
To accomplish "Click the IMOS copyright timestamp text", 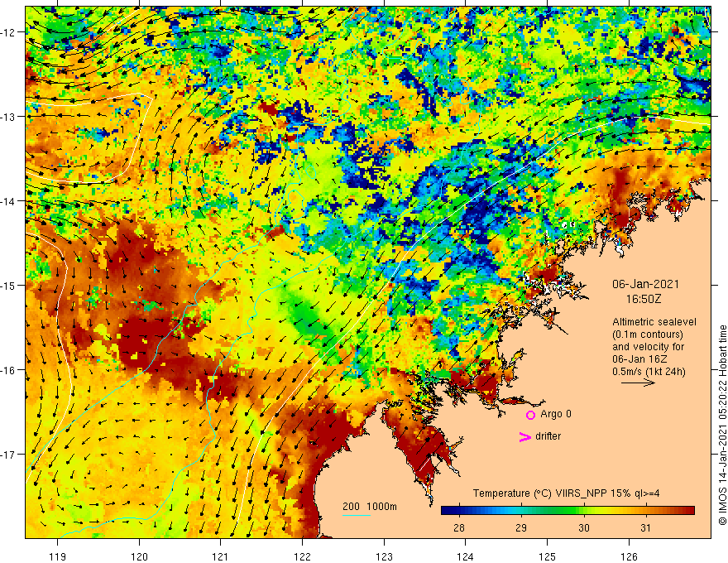I will [x=722, y=425].
